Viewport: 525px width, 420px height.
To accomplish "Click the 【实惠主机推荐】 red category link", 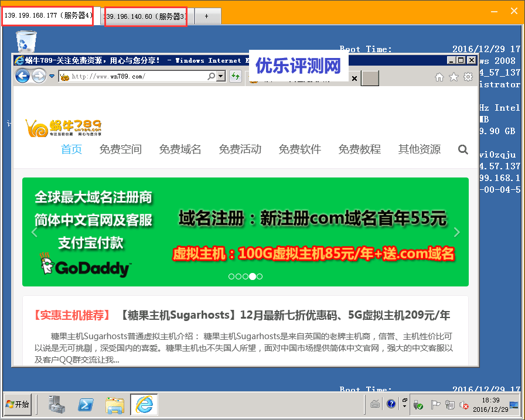I will coord(72,315).
